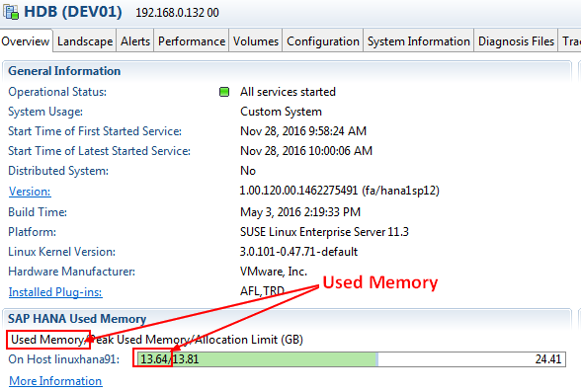Click the 'On Host linuxhana91:' label
Viewport: 581px width, 392px height.
(x=63, y=359)
